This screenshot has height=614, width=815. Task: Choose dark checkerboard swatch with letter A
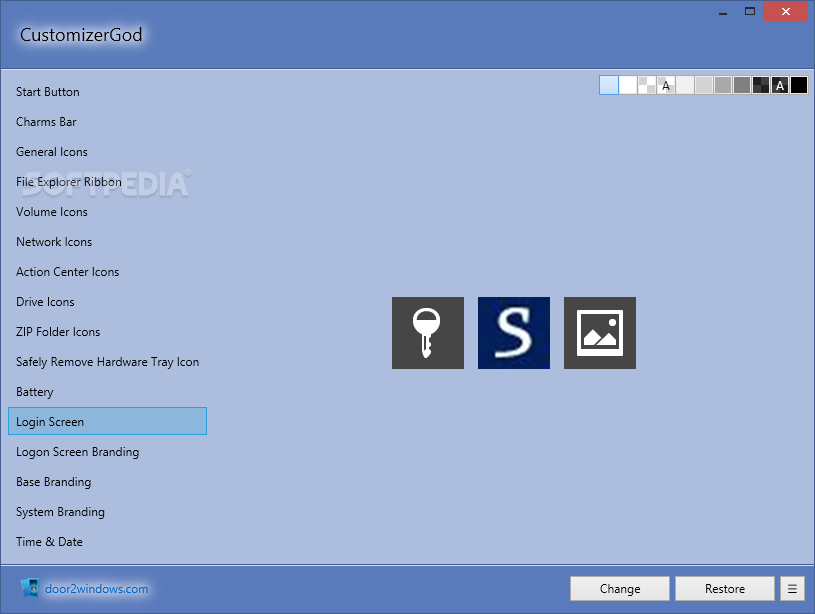click(780, 85)
